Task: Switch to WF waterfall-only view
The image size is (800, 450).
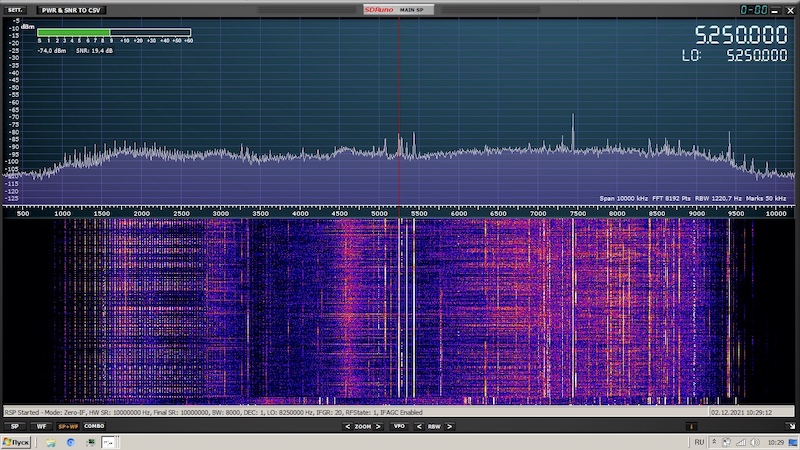Action: point(41,426)
